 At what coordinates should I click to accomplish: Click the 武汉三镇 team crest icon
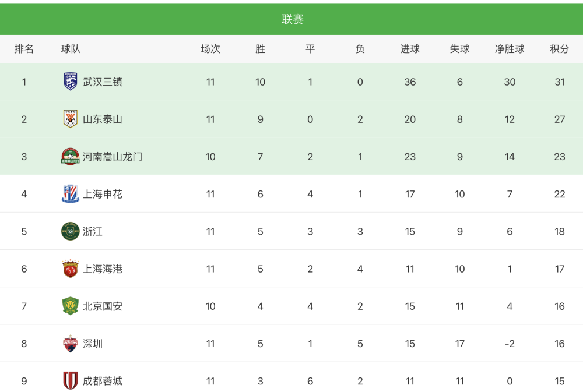pos(71,82)
